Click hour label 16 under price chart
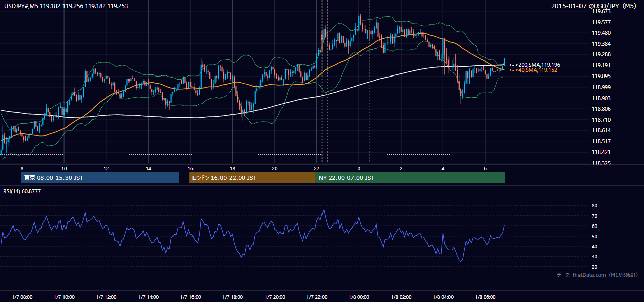The image size is (644, 302). point(190,168)
